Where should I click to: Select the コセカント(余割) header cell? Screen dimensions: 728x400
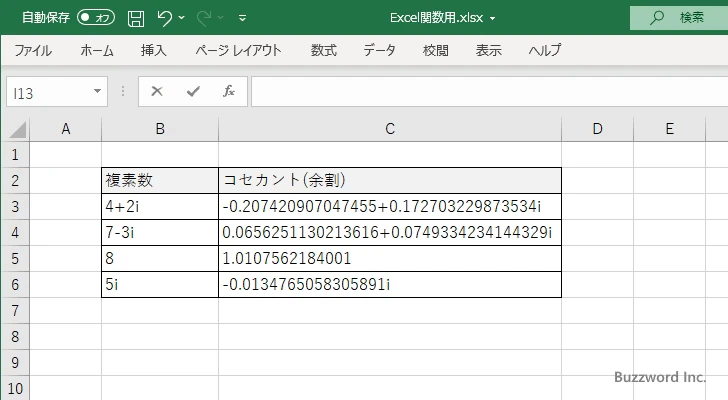[x=390, y=181]
